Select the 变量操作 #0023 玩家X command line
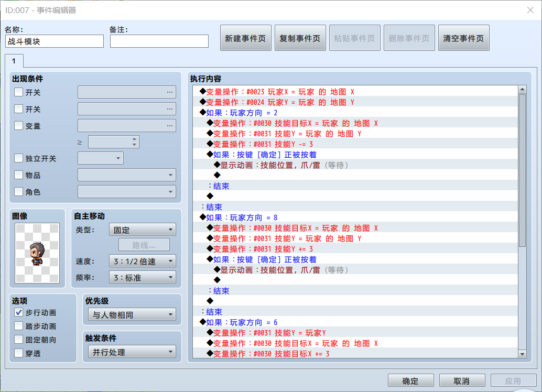The height and width of the screenshot is (392, 542). (355, 92)
